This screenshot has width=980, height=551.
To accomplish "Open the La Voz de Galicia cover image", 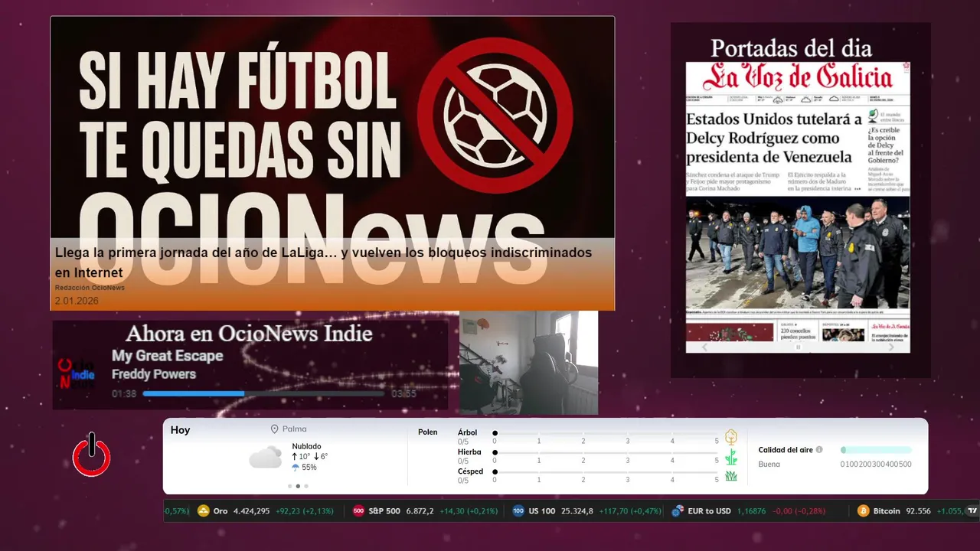I will coord(798,207).
